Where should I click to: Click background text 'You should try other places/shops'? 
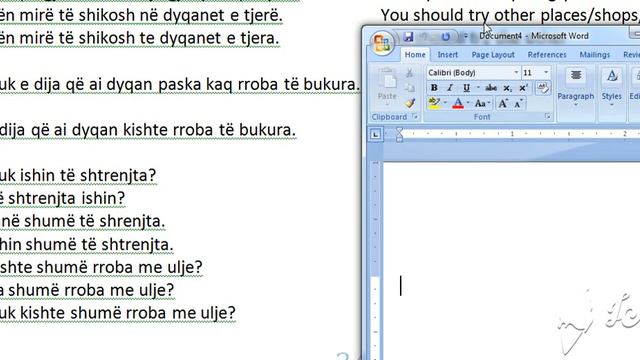[508, 16]
